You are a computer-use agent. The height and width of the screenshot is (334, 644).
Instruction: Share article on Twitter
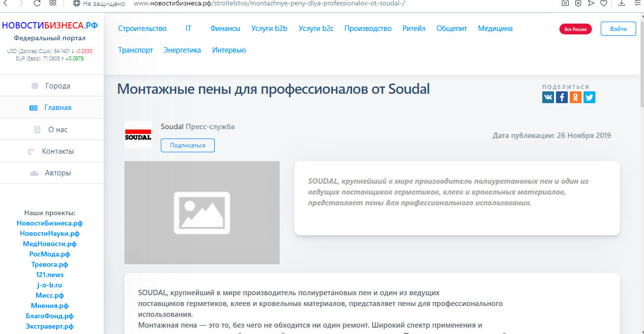click(589, 97)
